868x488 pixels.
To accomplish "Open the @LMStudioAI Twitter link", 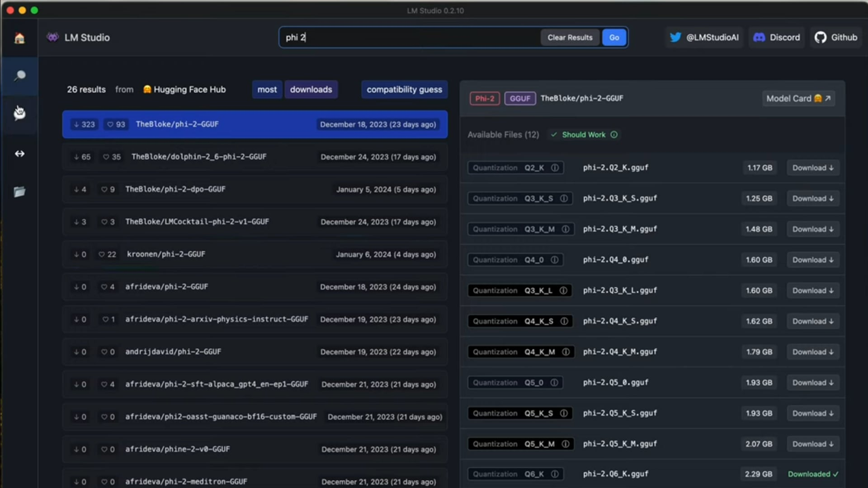I will [704, 38].
